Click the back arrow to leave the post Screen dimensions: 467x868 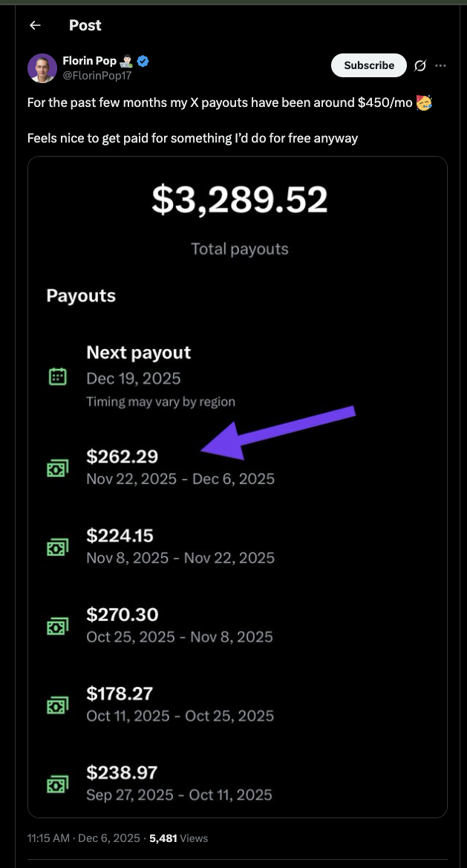(34, 25)
